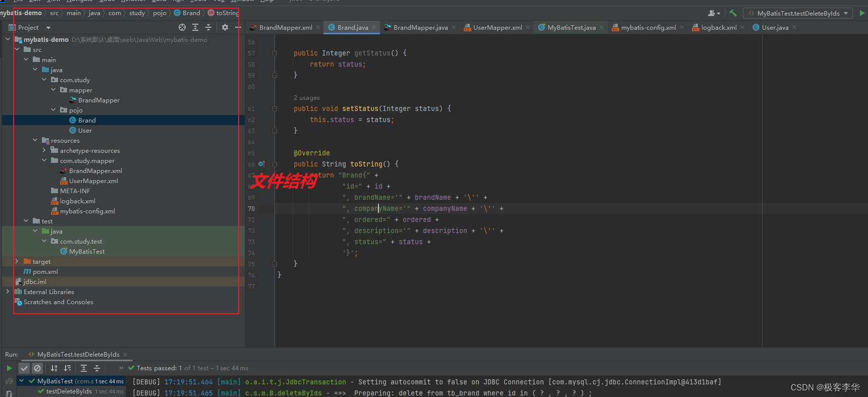Switch to mybatis-config.xml editor tab
The image size is (868, 397).
pyautogui.click(x=648, y=27)
